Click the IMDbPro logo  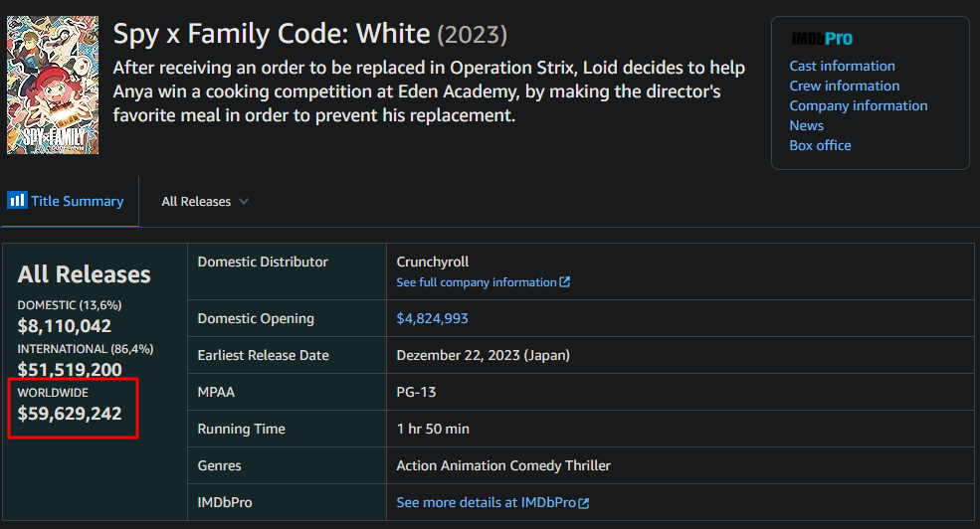point(821,39)
